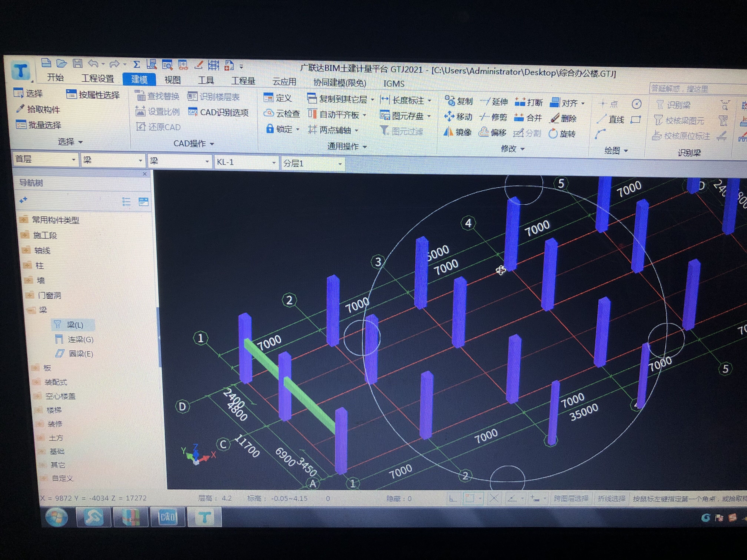
Task: Expand the 修改 group dropdown
Action: (513, 149)
